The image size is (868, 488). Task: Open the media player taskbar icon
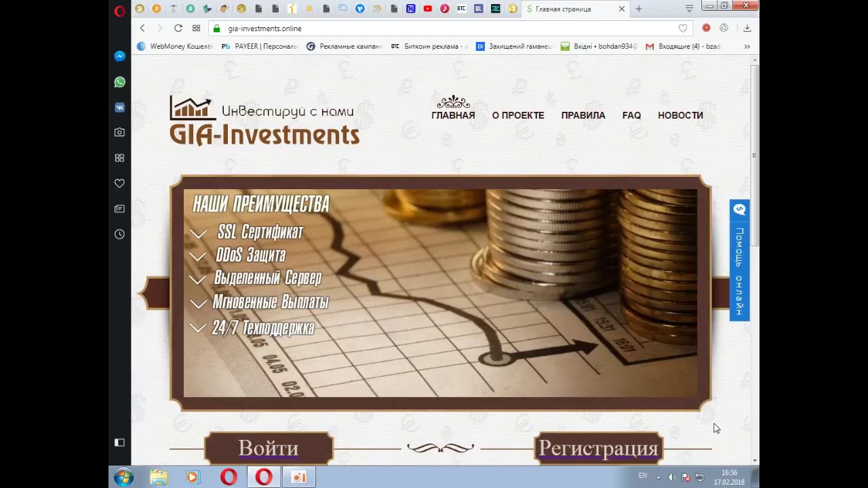click(x=193, y=477)
